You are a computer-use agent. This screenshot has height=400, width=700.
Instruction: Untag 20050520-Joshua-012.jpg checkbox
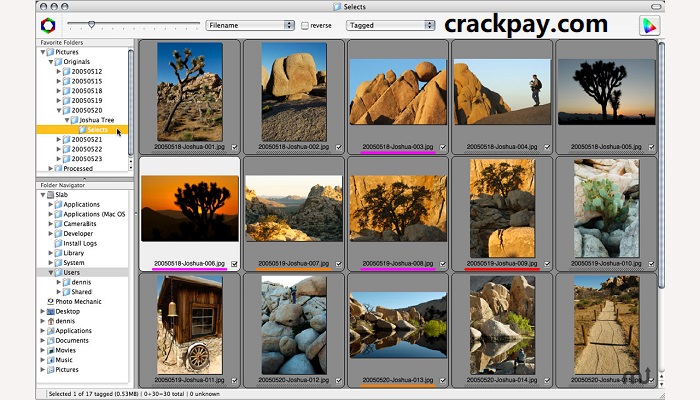338,380
